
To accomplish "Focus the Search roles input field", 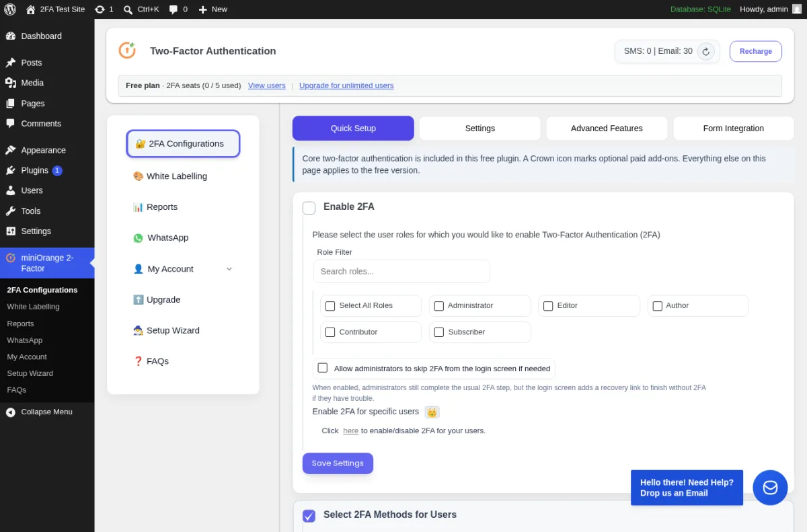I will click(x=401, y=272).
